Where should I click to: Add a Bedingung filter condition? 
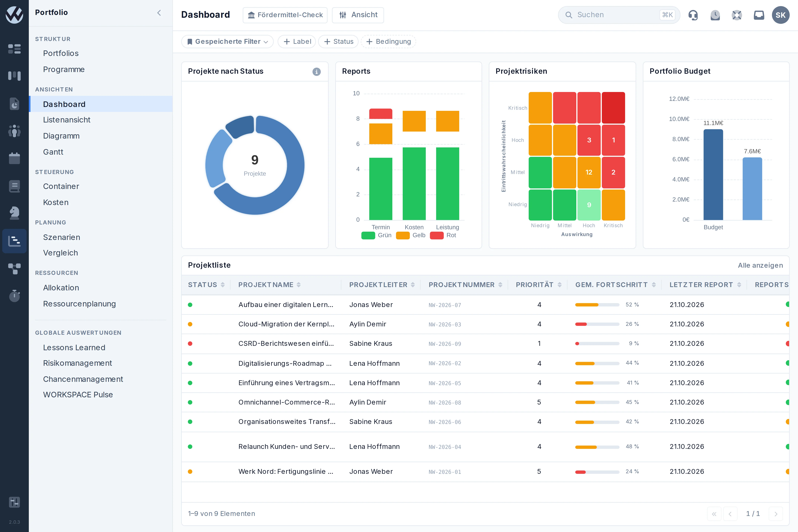point(388,41)
